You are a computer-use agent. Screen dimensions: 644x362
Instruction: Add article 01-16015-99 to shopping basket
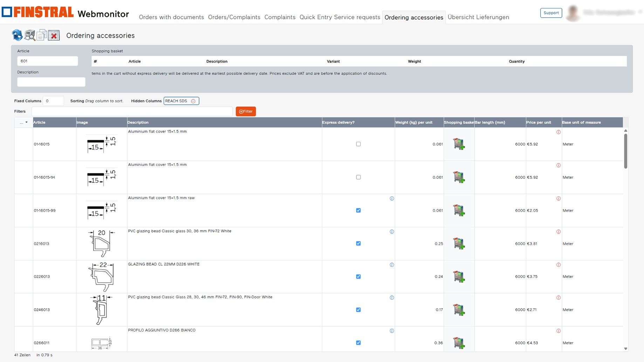click(459, 210)
